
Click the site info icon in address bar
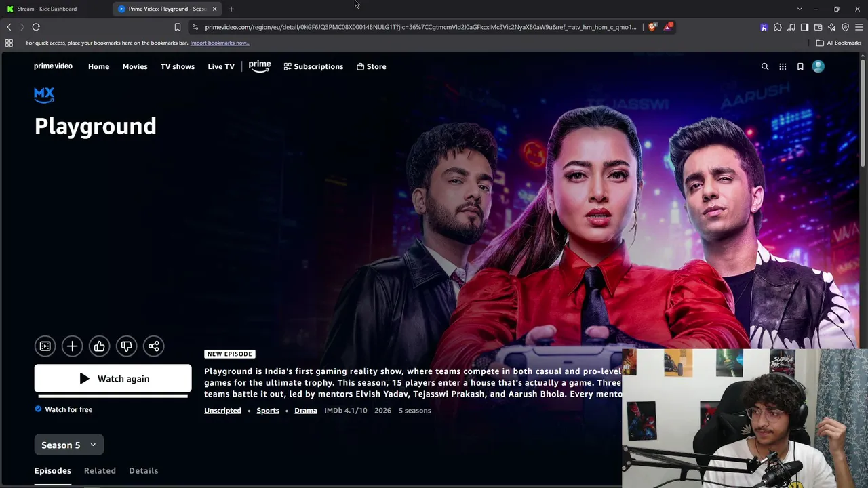coord(195,27)
